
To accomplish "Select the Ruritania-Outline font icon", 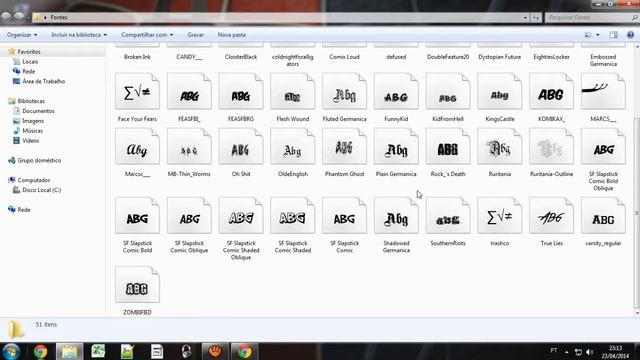I will click(551, 146).
